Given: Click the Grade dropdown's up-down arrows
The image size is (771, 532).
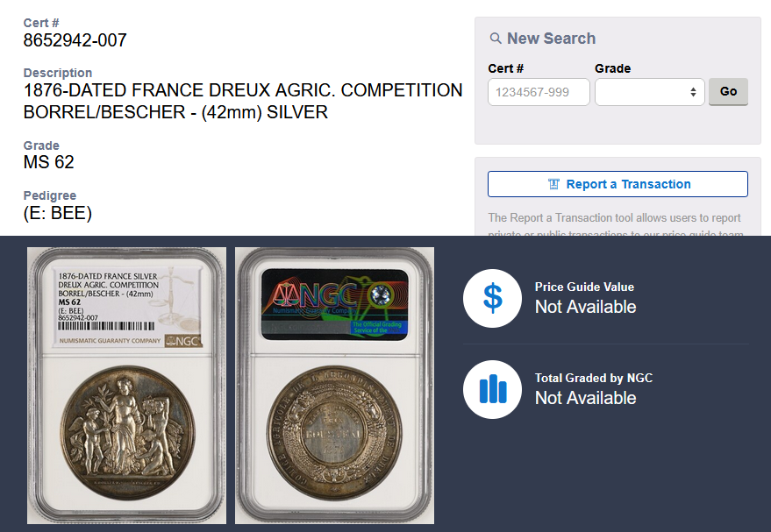Looking at the screenshot, I should pyautogui.click(x=693, y=92).
